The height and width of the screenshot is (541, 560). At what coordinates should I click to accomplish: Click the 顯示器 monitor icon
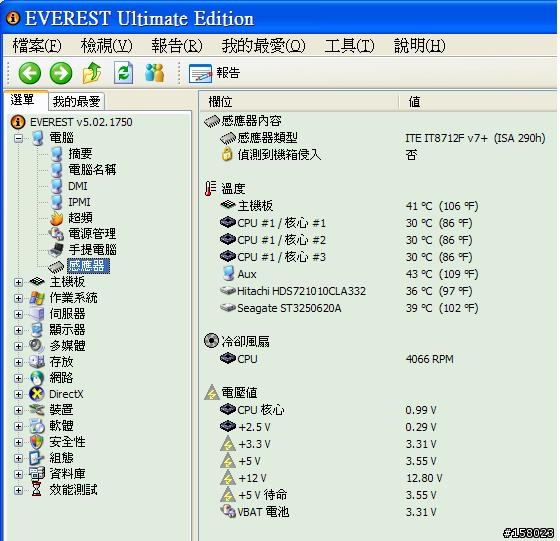click(x=37, y=330)
